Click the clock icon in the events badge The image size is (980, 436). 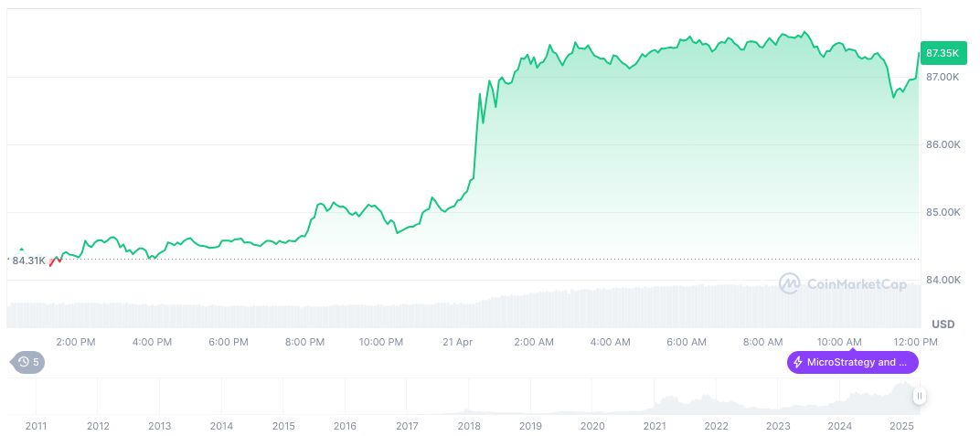[x=22, y=362]
